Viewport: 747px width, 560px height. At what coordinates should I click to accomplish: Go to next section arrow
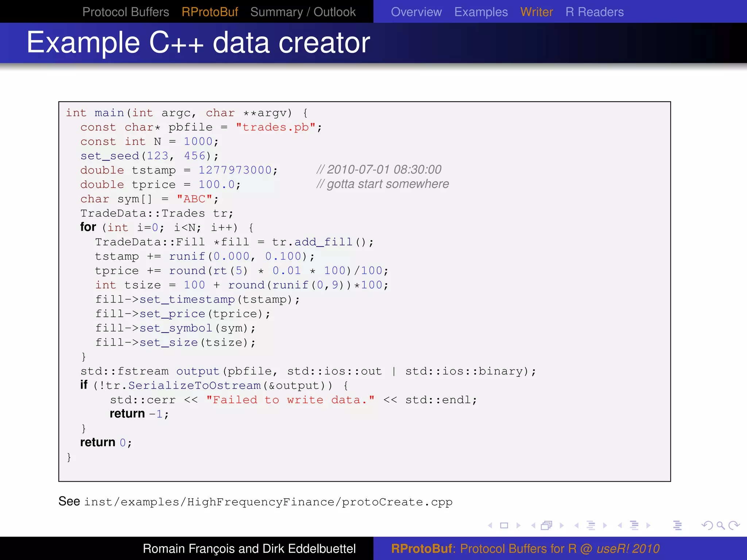[x=648, y=525]
